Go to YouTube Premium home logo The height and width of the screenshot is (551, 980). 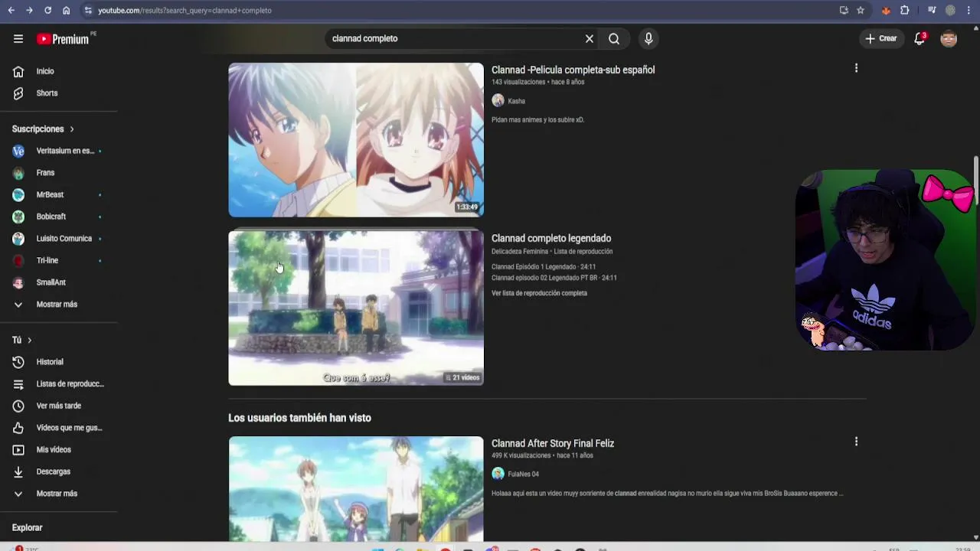click(x=64, y=39)
